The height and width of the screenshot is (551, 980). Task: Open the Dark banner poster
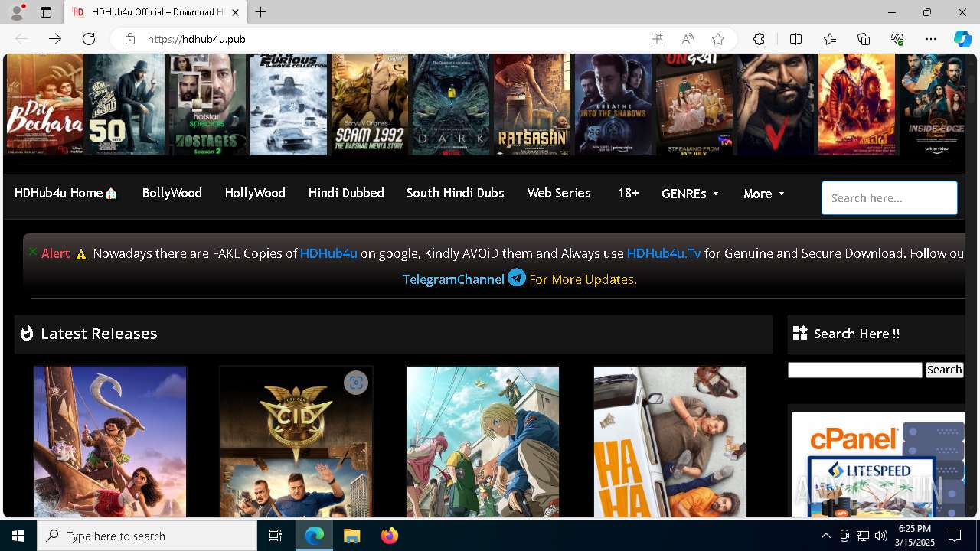[x=451, y=105]
